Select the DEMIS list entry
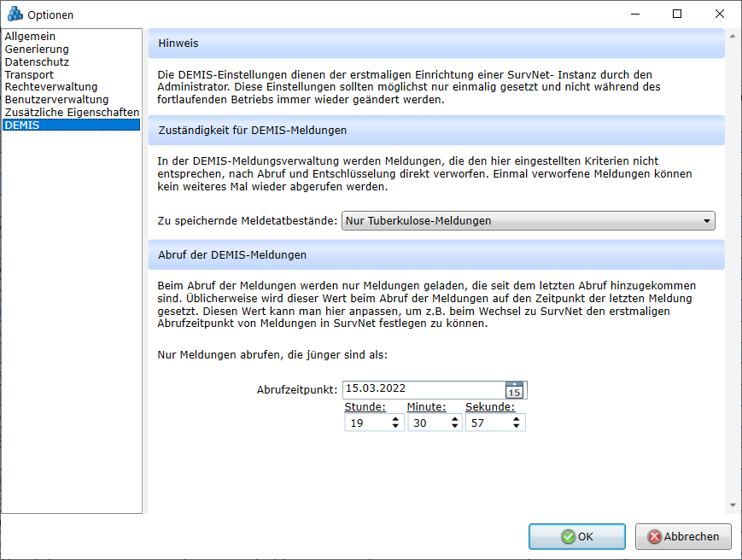The height and width of the screenshot is (560, 742). [22, 125]
